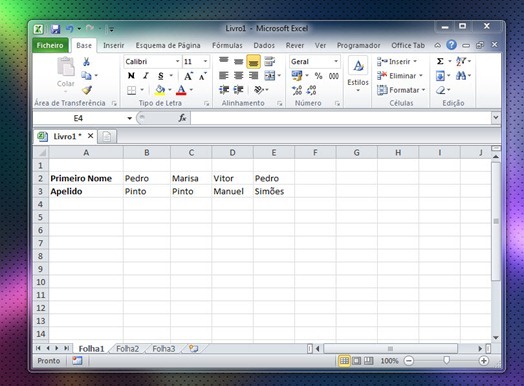
Task: Toggle italic formatting
Action: [146, 76]
